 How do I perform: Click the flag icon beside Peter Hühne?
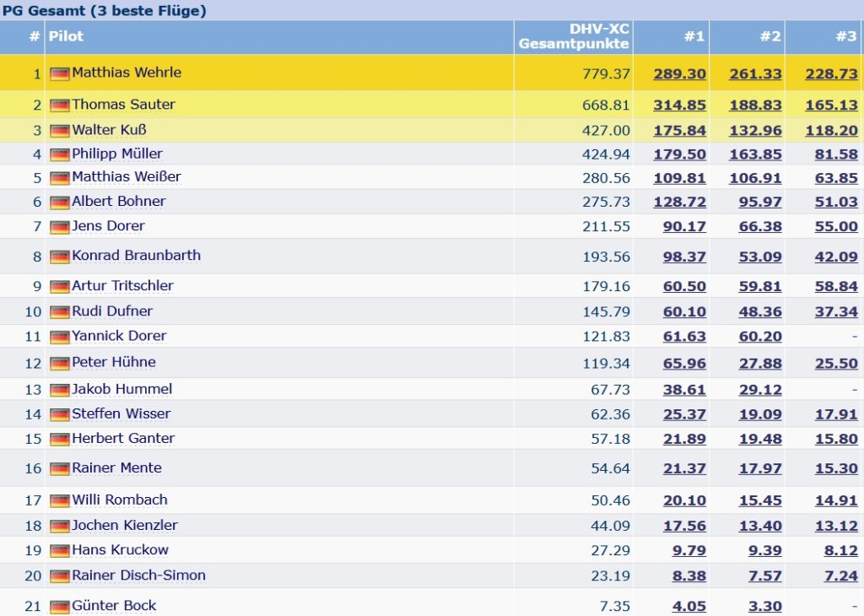(x=60, y=363)
